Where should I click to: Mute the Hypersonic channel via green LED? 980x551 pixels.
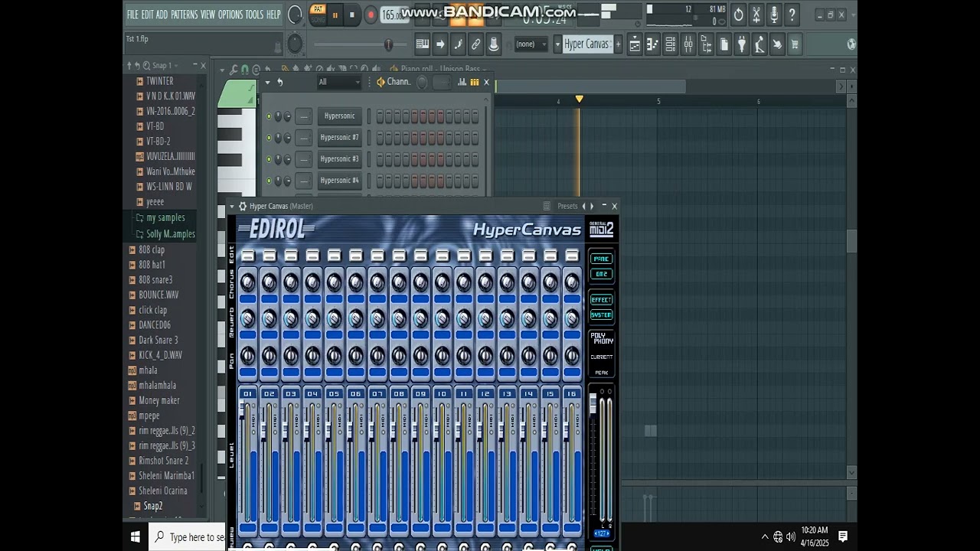269,116
